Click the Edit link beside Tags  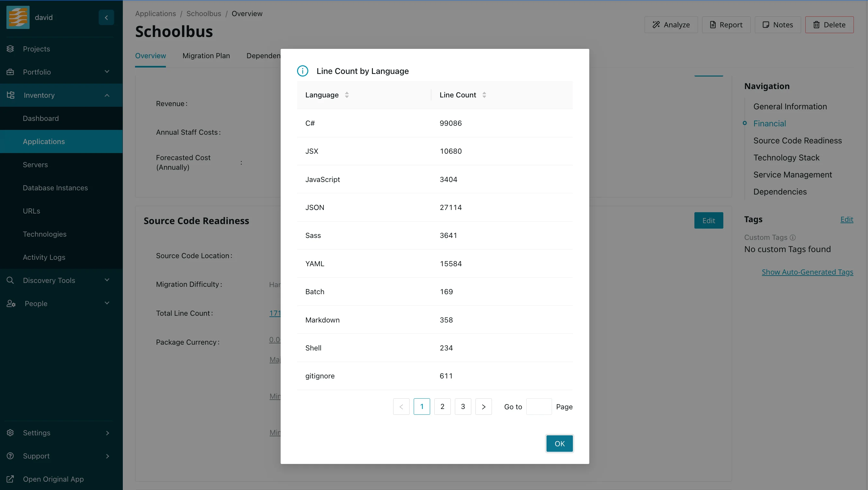846,219
